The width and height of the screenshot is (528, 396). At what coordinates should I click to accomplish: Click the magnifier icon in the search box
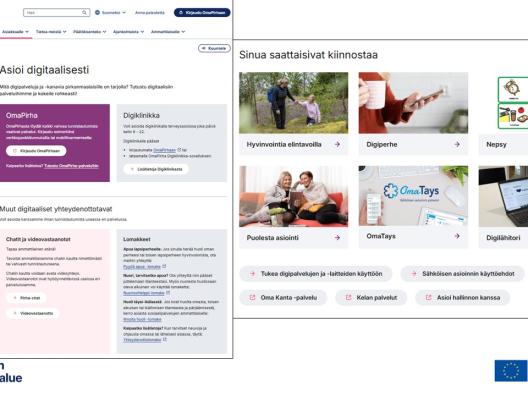[x=85, y=12]
